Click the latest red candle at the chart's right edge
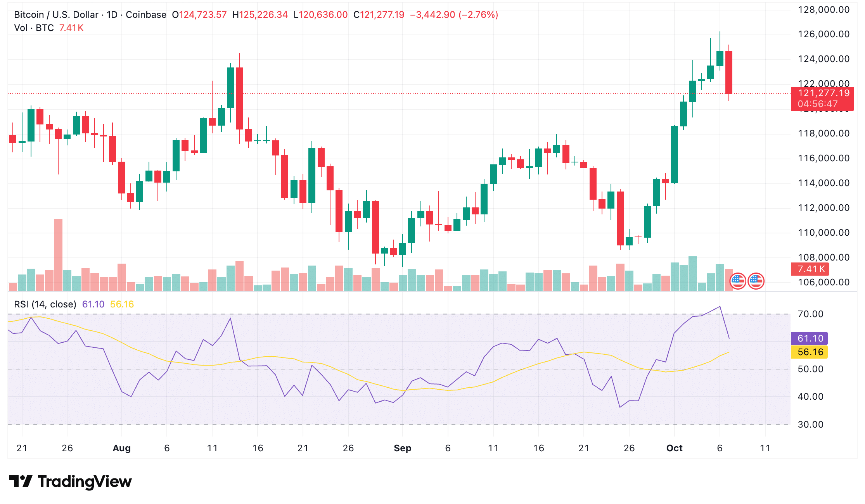The width and height of the screenshot is (865, 504). (729, 72)
